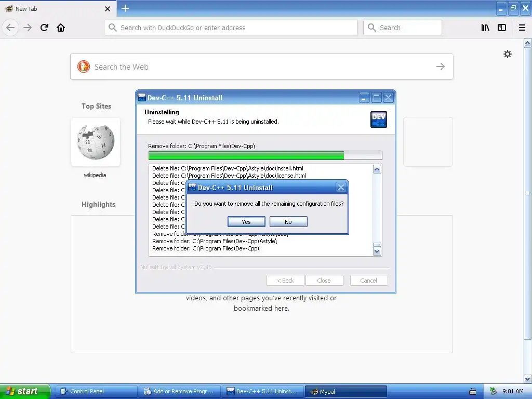Click the Search the Web field
The height and width of the screenshot is (399, 532).
[x=262, y=66]
